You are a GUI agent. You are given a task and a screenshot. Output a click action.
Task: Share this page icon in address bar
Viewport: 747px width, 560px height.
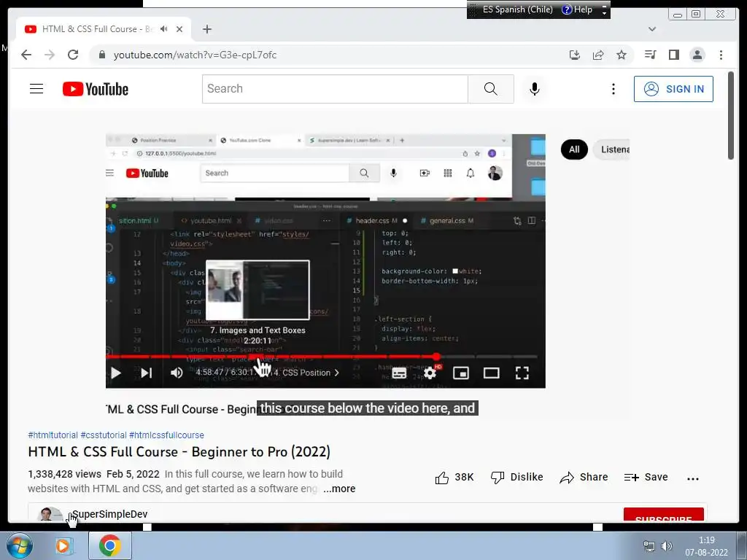pos(598,55)
